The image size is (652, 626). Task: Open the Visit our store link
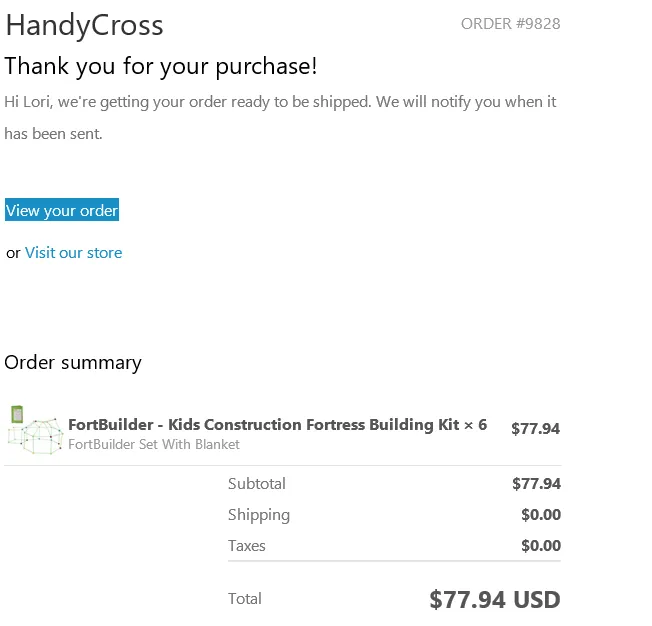[74, 253]
